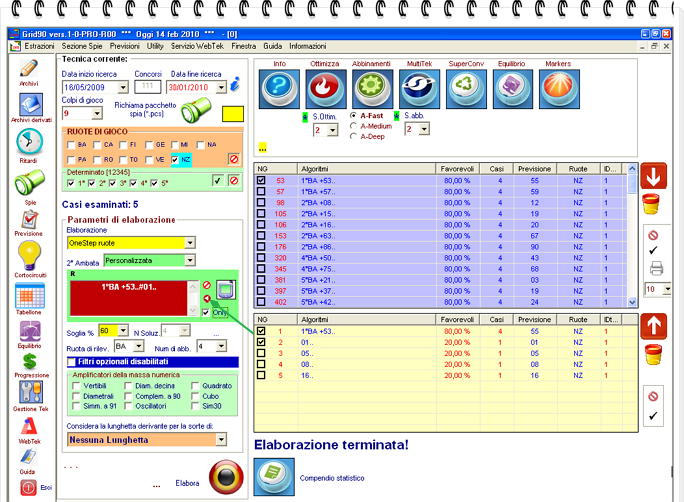Viewport: 684px width, 502px height.
Task: Click the Richiama pacchetto spia flashlight
Action: tap(196, 110)
